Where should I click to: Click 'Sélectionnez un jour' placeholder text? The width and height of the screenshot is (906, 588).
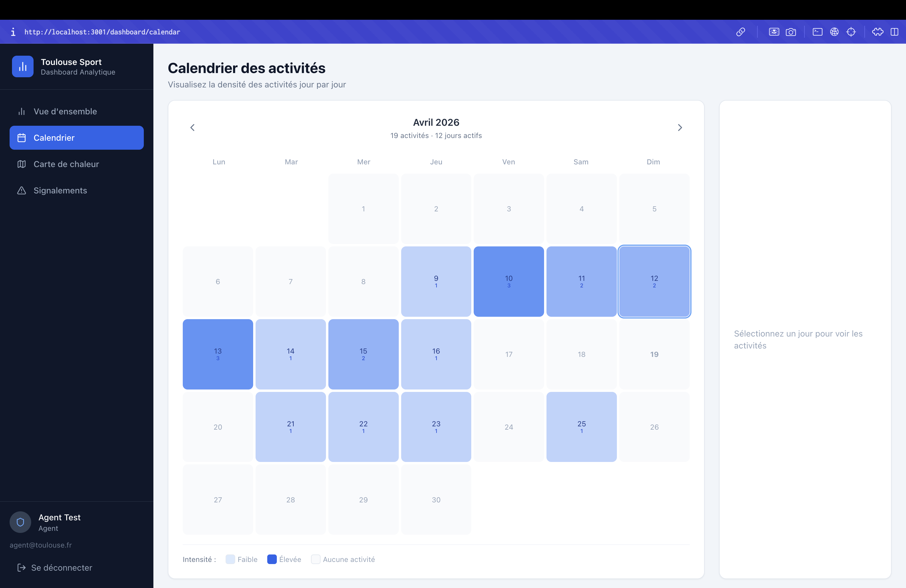[798, 340]
